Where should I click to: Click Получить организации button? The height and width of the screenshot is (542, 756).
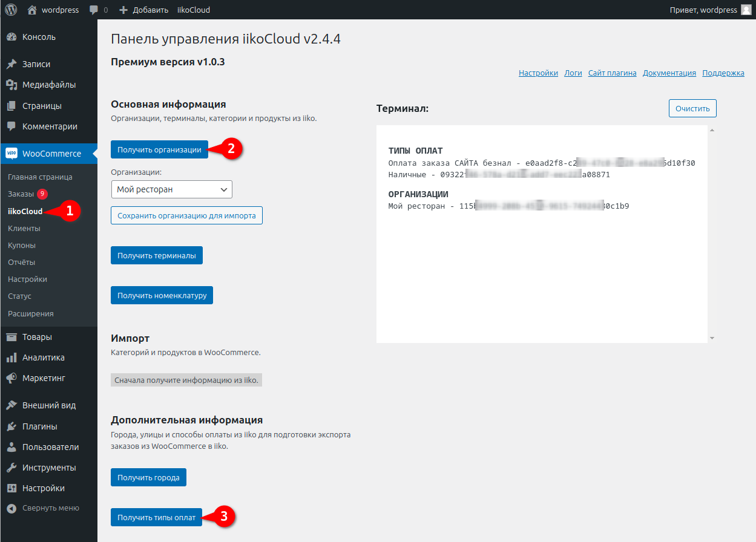click(x=159, y=149)
